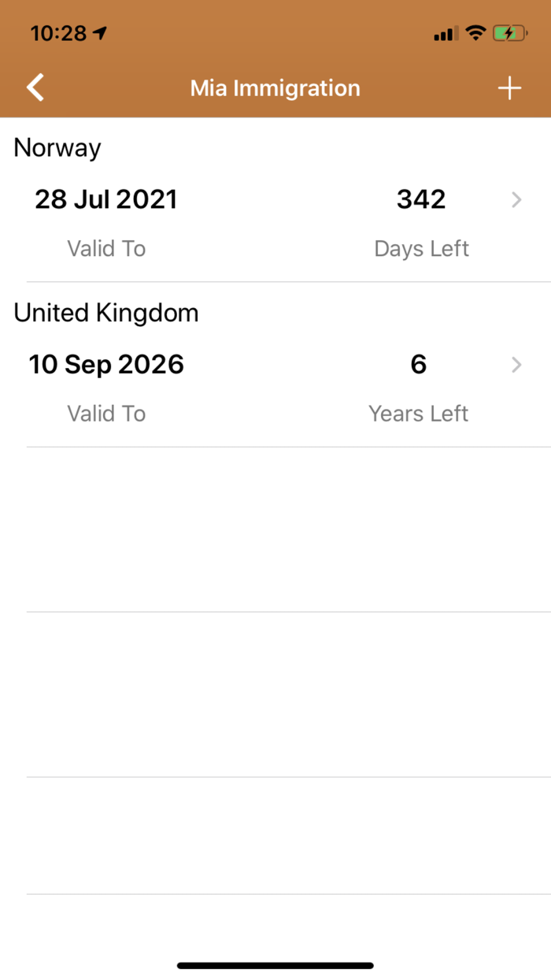This screenshot has width=551, height=980.
Task: Tap the 342 days left value
Action: tap(421, 199)
